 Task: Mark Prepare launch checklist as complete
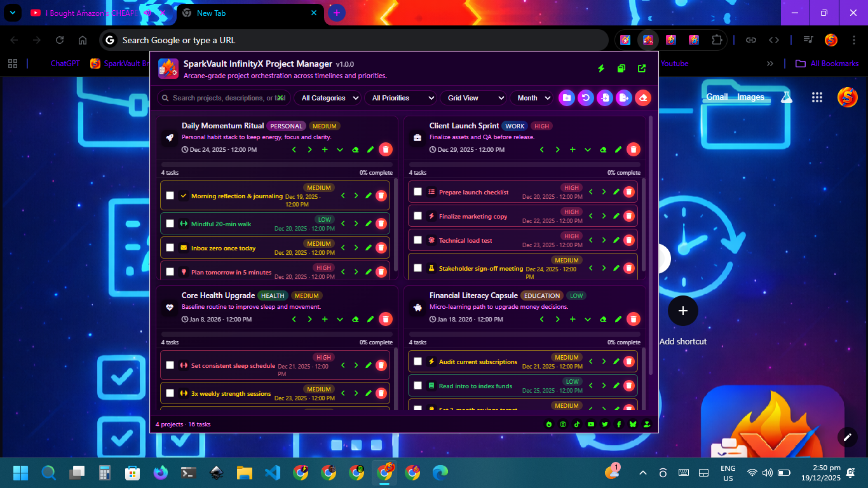(417, 192)
